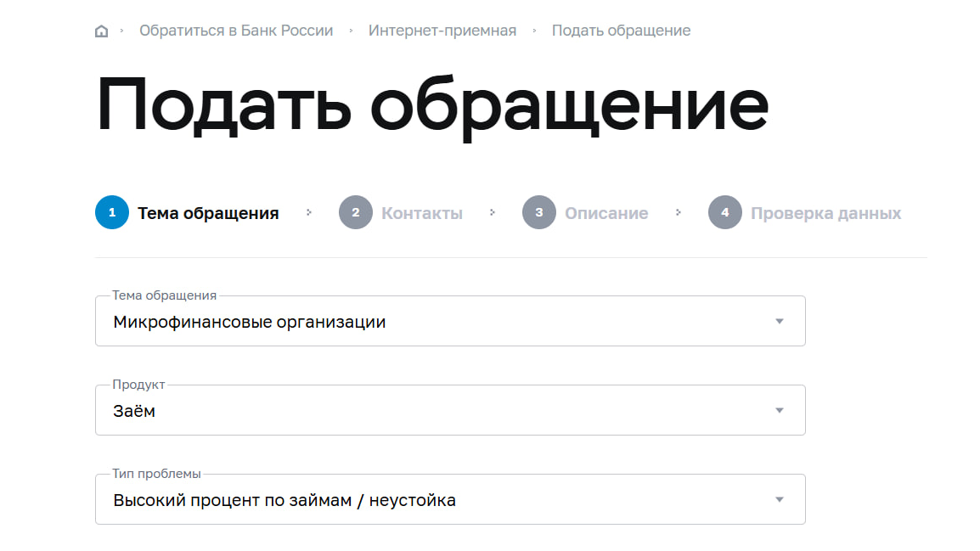Jump to the 'Проверка данных' step
The width and height of the screenshot is (980, 551).
pyautogui.click(x=825, y=213)
